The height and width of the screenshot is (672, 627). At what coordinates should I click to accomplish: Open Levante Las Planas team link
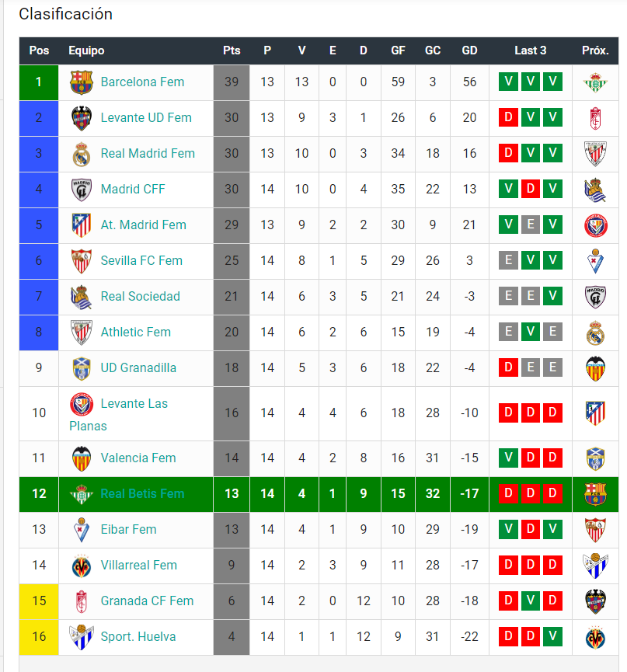click(118, 414)
